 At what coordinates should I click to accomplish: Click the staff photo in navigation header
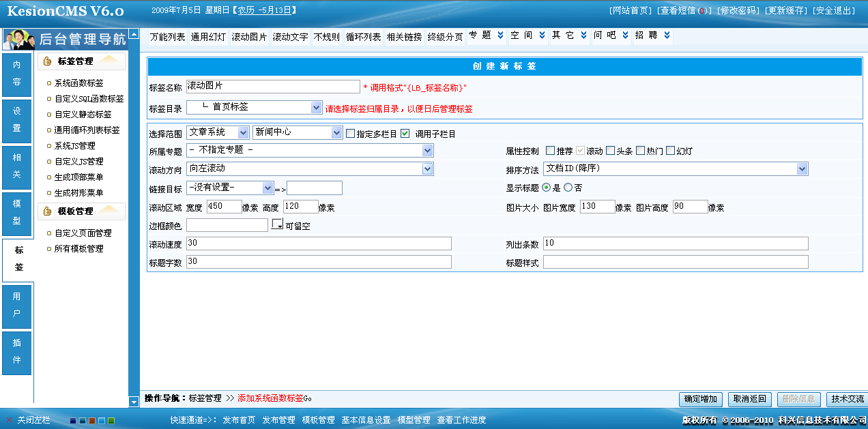click(x=18, y=40)
